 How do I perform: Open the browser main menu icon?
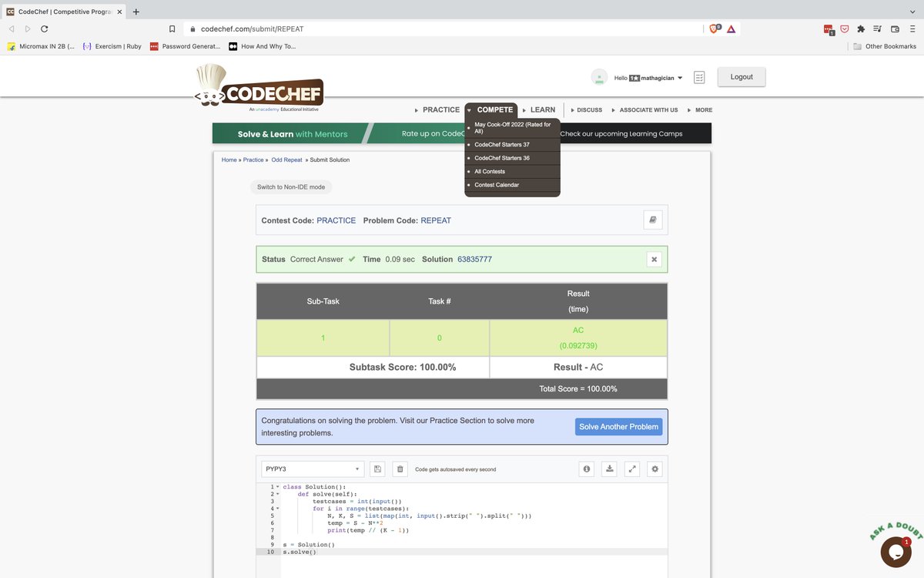912,29
